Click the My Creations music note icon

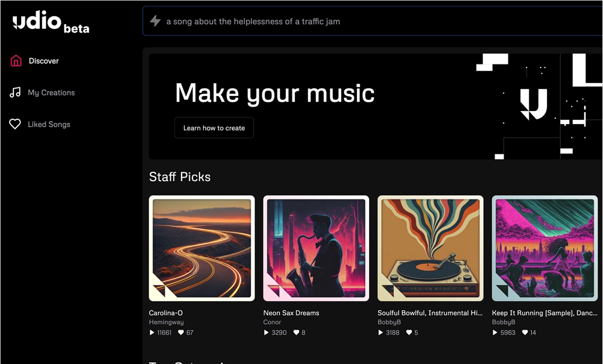[15, 93]
